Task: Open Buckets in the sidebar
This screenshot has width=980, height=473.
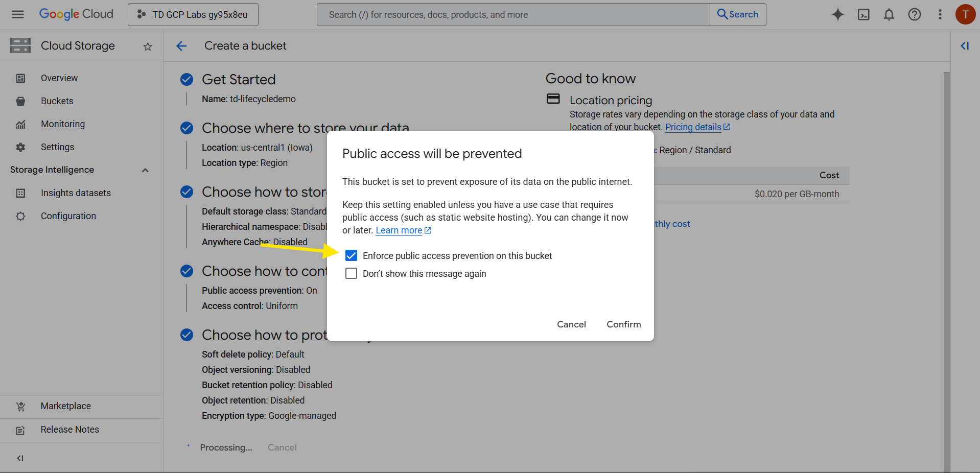Action: 57,101
